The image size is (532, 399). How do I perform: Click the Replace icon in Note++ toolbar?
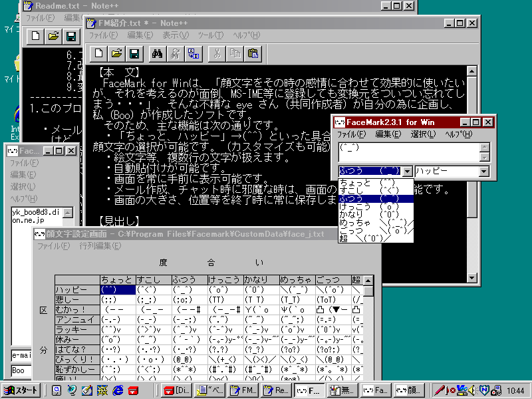point(194,54)
